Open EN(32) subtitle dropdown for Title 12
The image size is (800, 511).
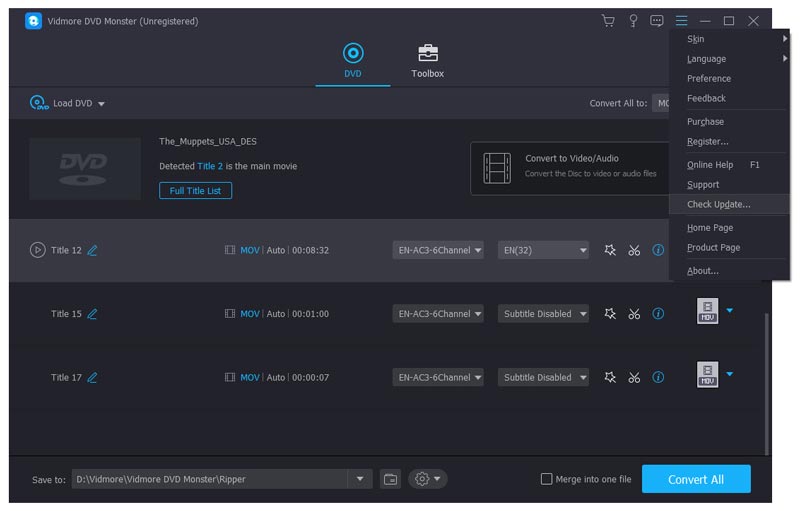[543, 250]
